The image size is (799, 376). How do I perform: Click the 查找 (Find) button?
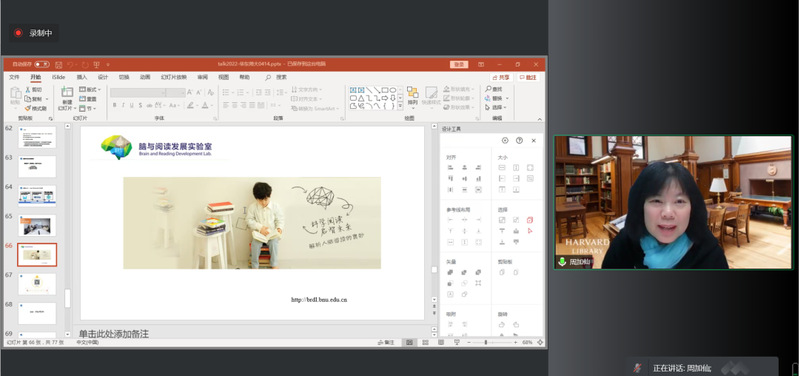(x=494, y=89)
